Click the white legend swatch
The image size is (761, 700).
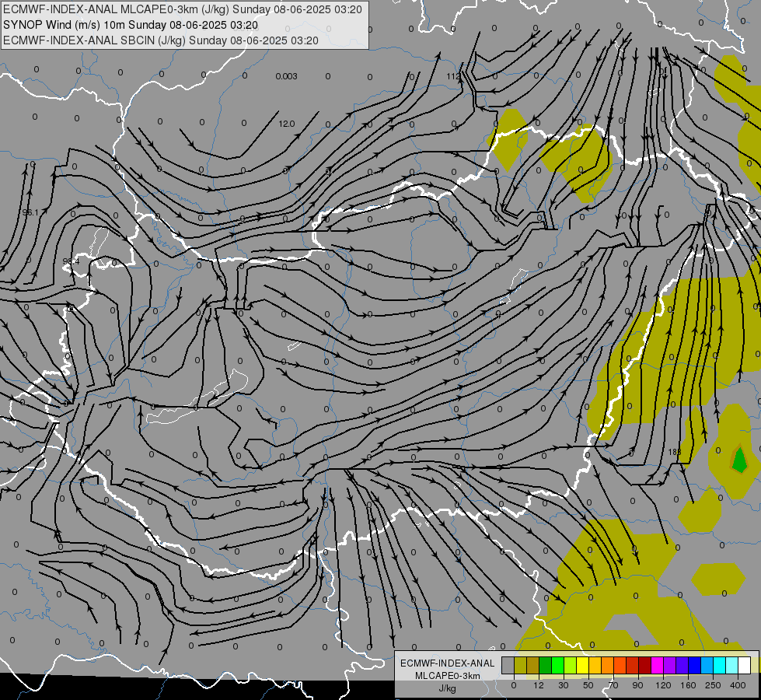(x=745, y=666)
